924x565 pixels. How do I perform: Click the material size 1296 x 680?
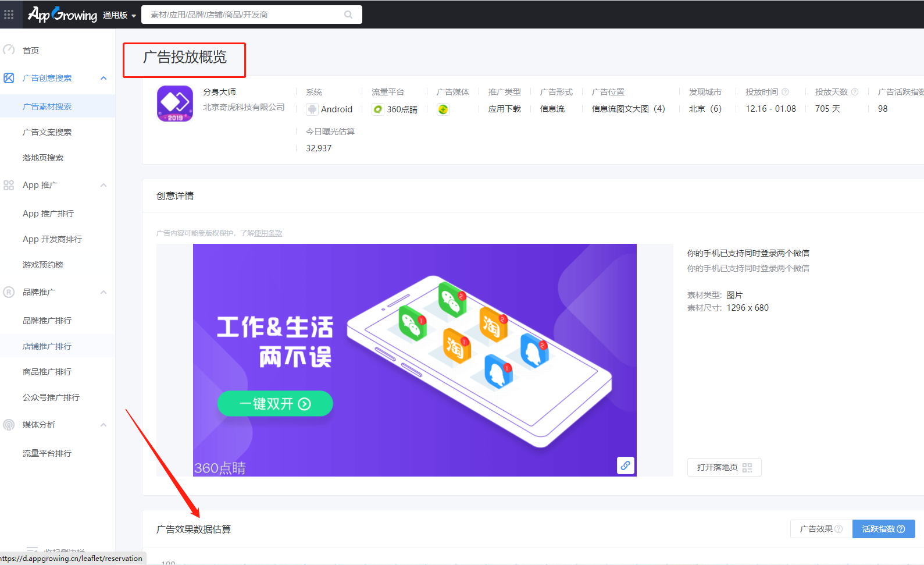748,308
